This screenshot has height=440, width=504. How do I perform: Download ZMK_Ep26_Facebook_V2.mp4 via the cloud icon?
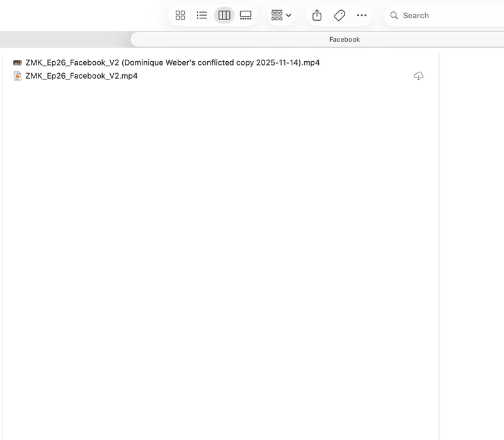coord(418,76)
